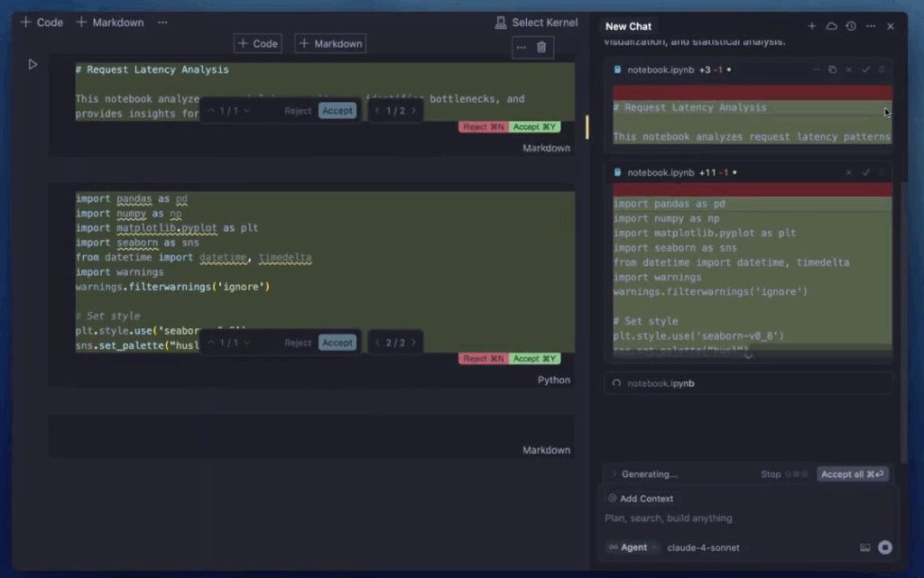Apply first notebook.ipynb diff with checkmark

865,69
